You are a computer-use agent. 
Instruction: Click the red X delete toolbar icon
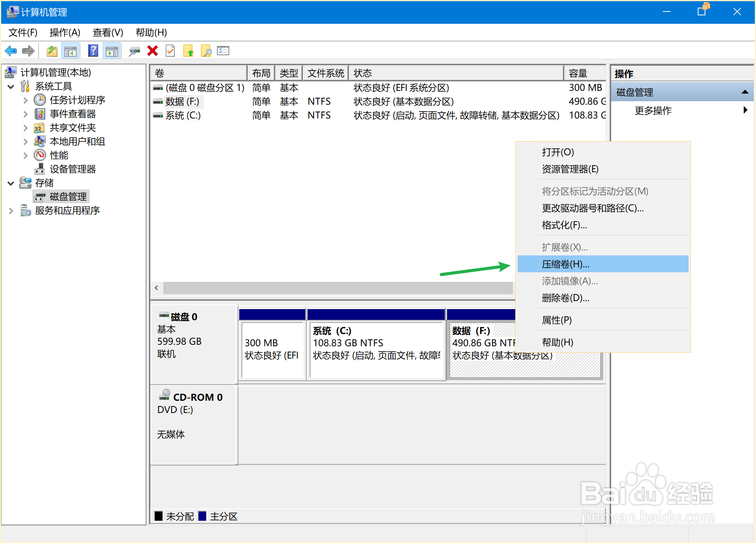pyautogui.click(x=153, y=51)
